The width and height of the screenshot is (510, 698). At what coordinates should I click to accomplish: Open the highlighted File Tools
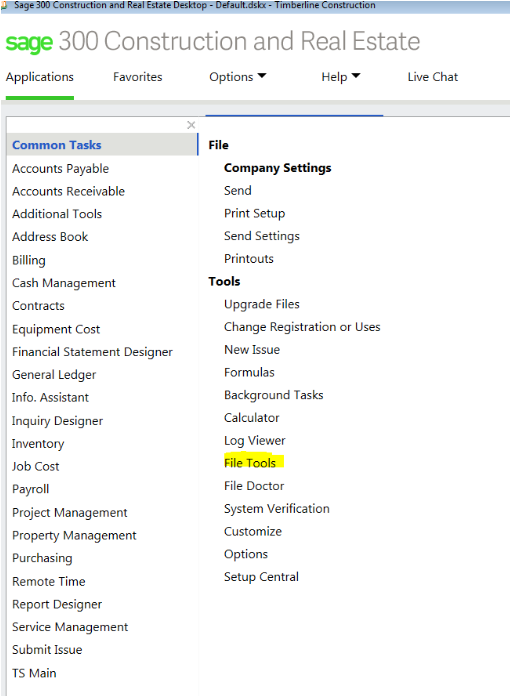click(250, 463)
